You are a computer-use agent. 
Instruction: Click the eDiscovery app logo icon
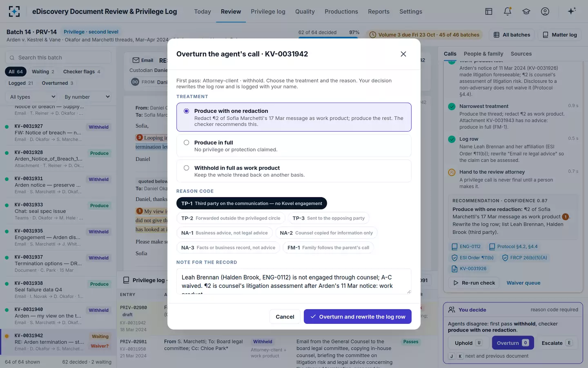click(14, 11)
